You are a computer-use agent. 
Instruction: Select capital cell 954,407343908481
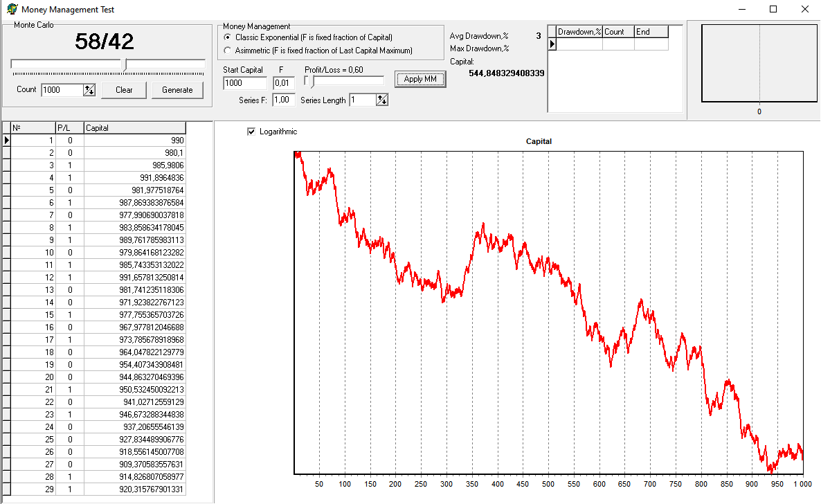[x=134, y=365]
